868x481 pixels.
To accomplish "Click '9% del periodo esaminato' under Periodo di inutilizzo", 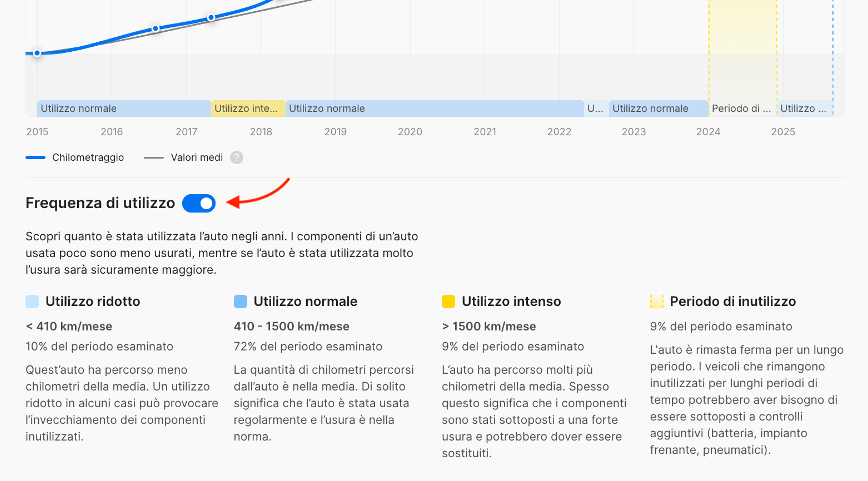I will click(721, 326).
